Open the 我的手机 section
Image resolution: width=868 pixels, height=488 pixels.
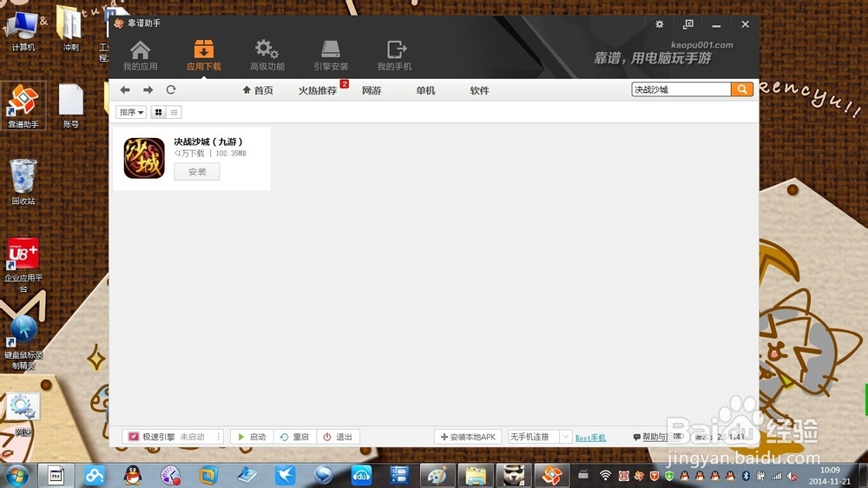pyautogui.click(x=395, y=56)
